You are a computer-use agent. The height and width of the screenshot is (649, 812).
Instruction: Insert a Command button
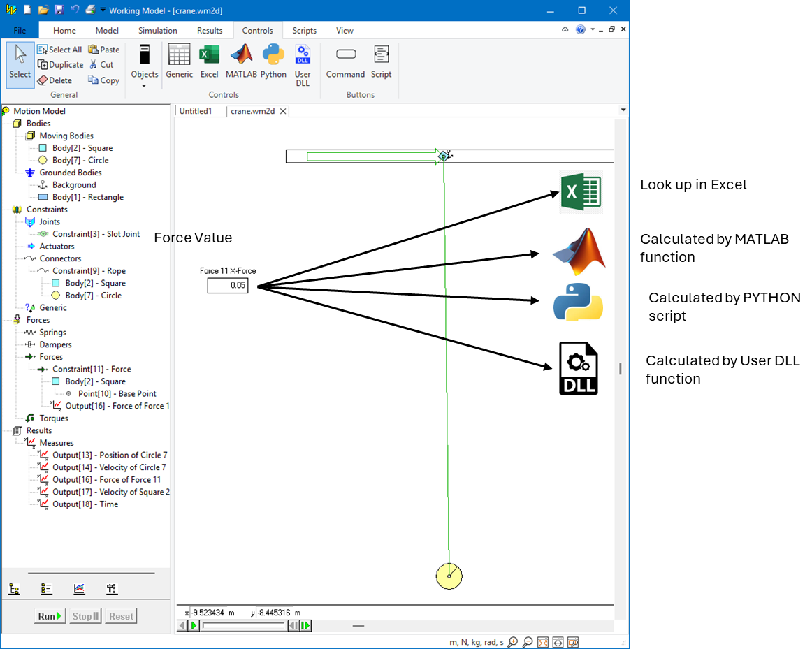[345, 61]
